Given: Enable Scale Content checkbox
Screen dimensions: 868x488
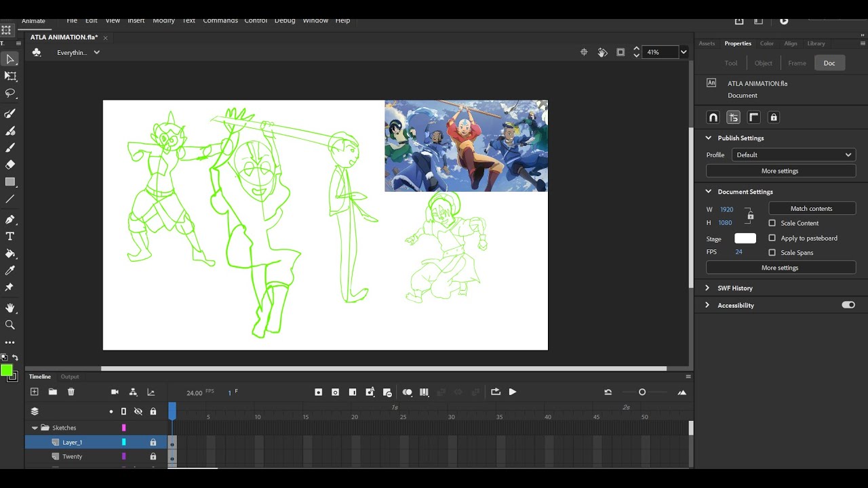Looking at the screenshot, I should tap(772, 223).
